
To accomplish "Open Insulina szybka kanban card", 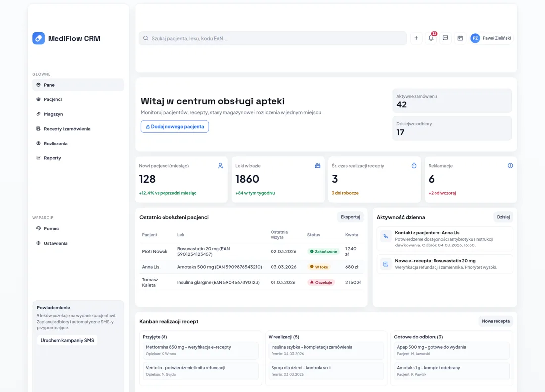I will tap(326, 350).
